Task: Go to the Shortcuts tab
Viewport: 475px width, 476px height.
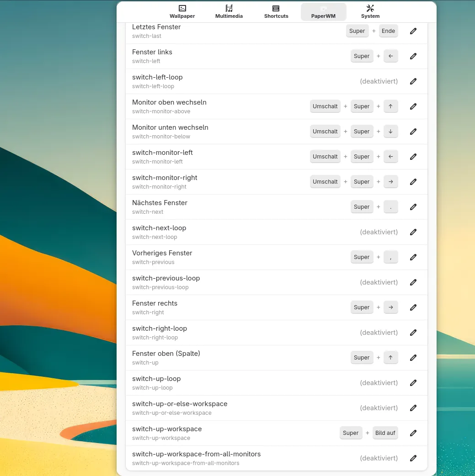Action: (276, 12)
